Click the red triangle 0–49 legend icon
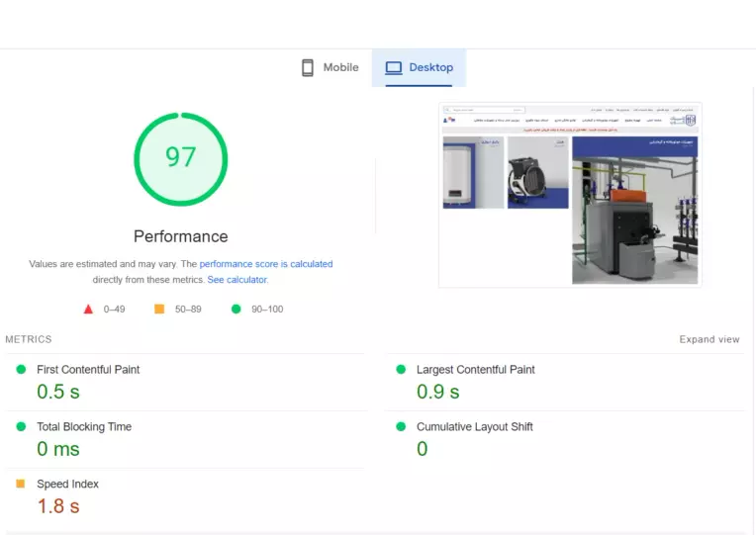This screenshot has height=535, width=756. tap(88, 309)
